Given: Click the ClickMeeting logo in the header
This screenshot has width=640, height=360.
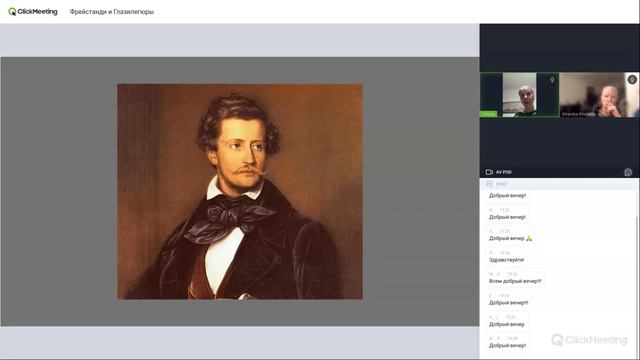Looking at the screenshot, I should click(33, 12).
